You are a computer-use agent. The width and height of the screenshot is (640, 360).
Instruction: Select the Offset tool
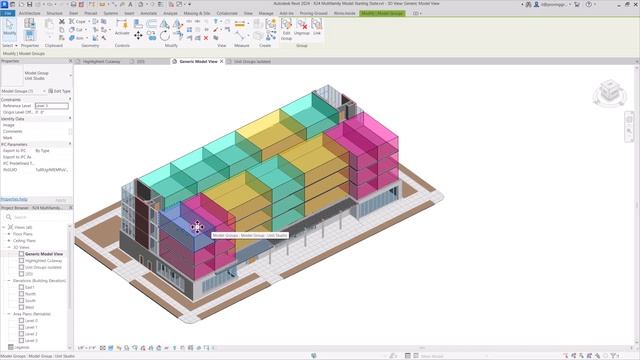(151, 24)
